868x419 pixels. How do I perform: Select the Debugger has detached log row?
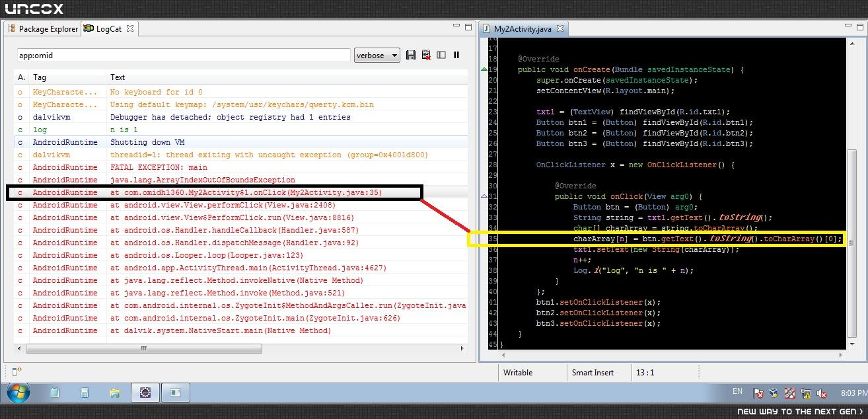point(241,117)
